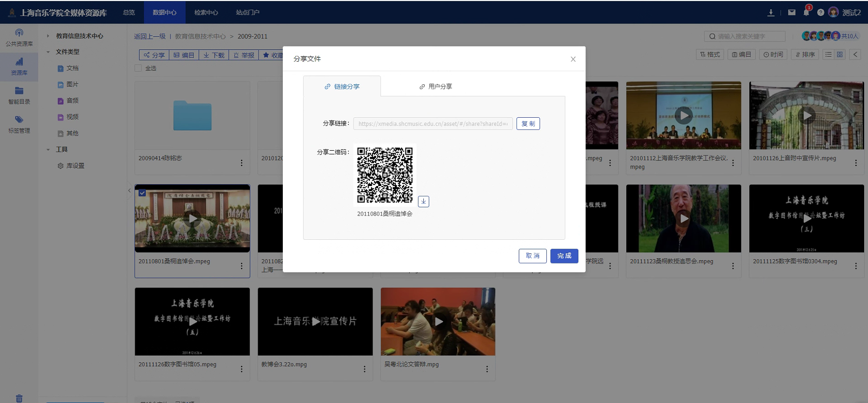Click 返回上一级 link in the breadcrumb
Viewport: 868px width, 403px height.
click(x=150, y=36)
